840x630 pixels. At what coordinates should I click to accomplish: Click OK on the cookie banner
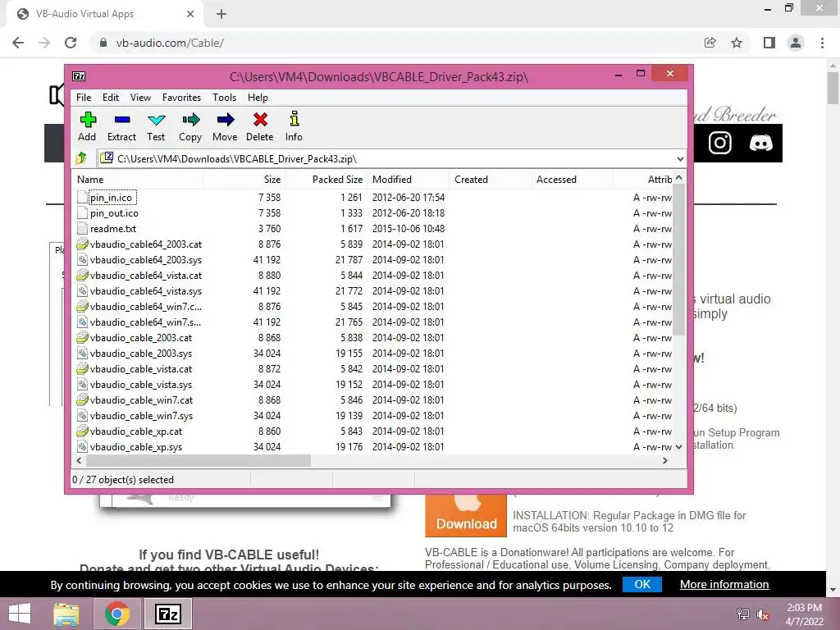click(x=642, y=584)
